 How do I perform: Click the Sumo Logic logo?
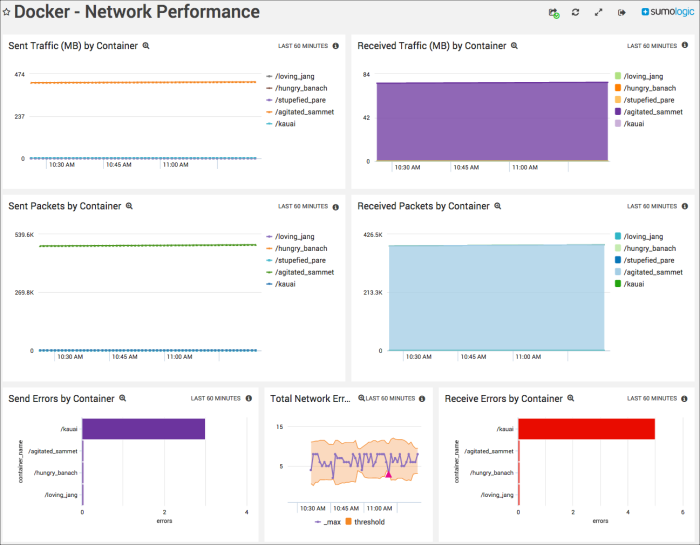click(666, 13)
